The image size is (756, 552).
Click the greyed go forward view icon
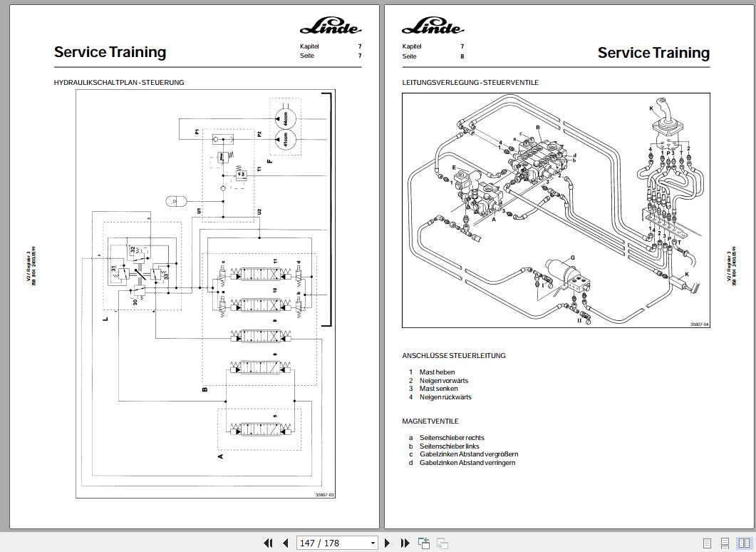coord(442,543)
